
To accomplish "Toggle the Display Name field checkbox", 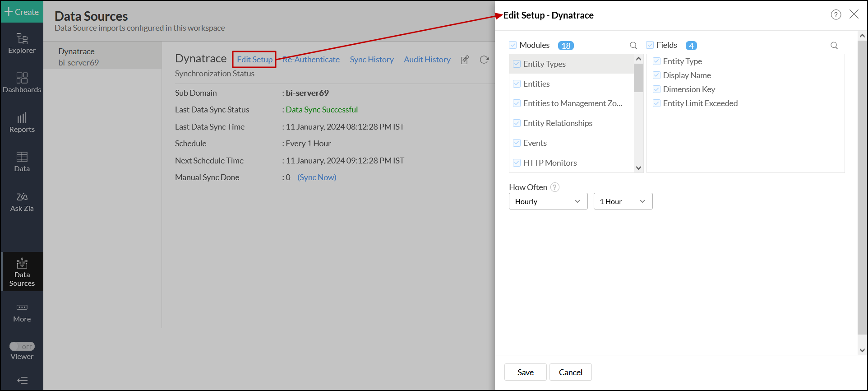I will (x=656, y=75).
